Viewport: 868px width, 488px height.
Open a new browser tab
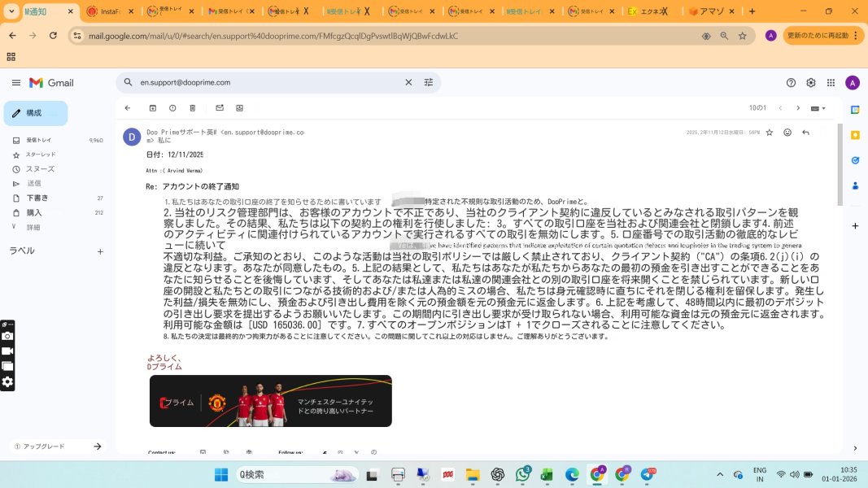click(x=752, y=11)
